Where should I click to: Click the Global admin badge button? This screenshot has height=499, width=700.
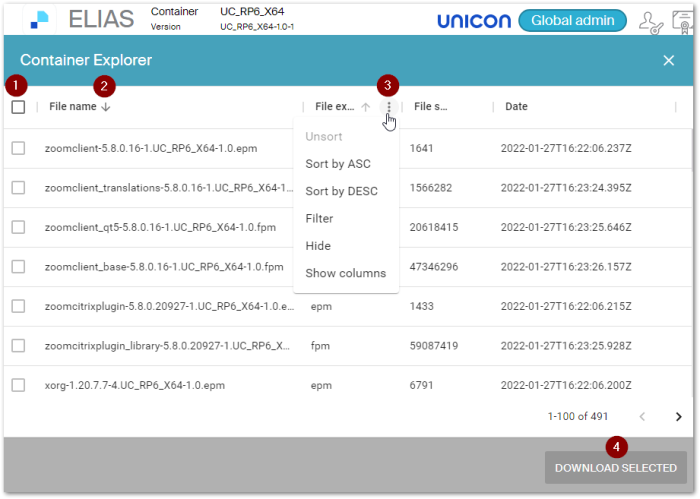pos(572,20)
